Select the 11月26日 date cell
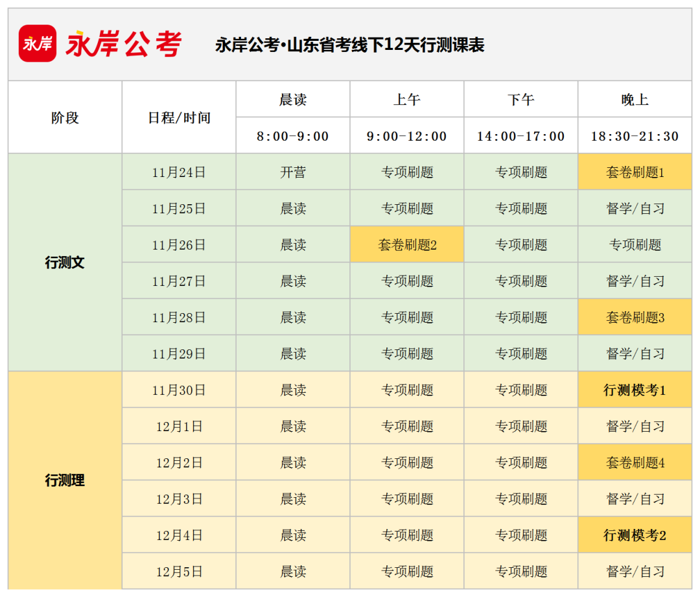This screenshot has height=597, width=700. pos(179,244)
